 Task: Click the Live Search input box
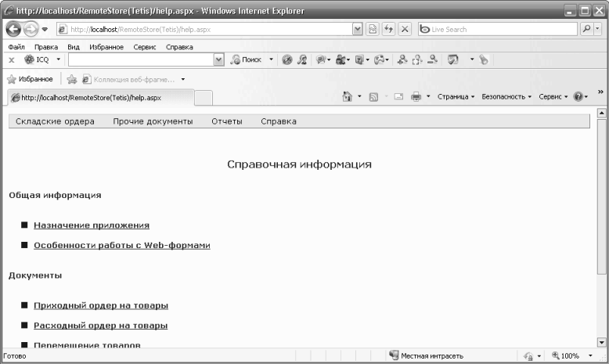[x=498, y=30]
